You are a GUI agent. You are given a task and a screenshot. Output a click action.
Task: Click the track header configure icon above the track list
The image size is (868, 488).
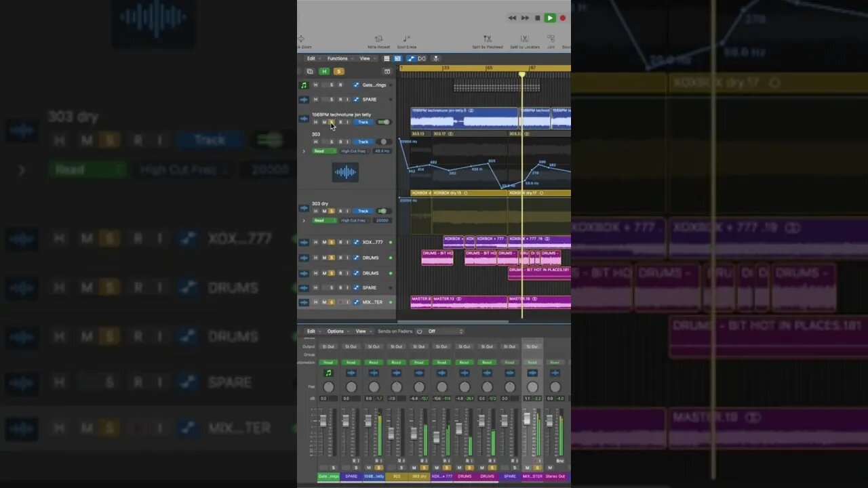(x=387, y=71)
